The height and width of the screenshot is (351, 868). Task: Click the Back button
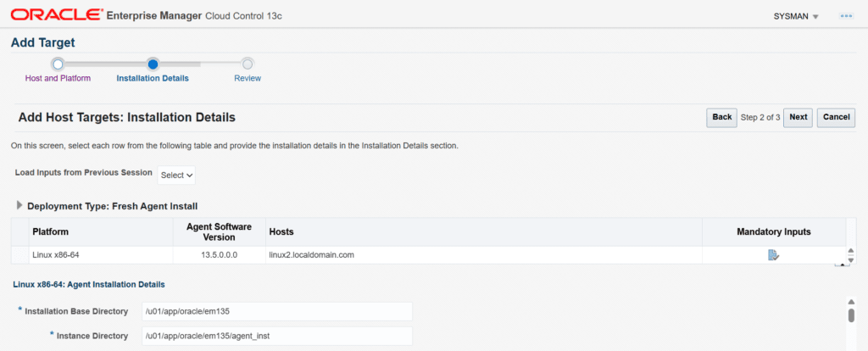[722, 117]
